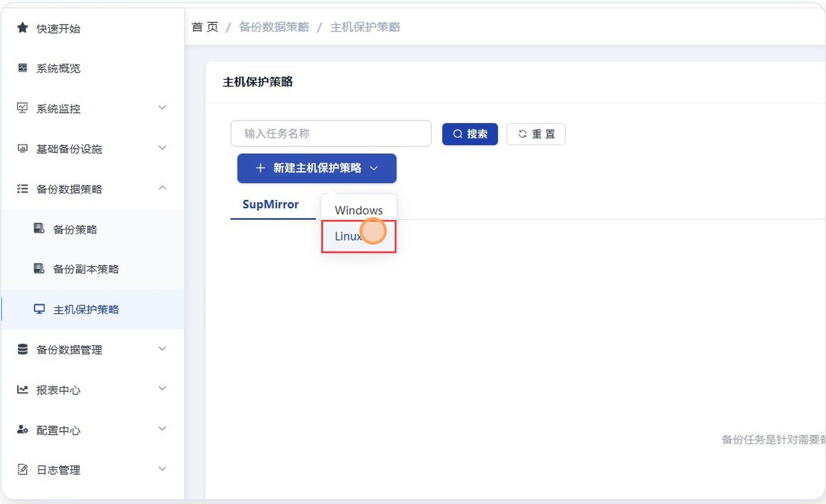
Task: Expand the 备份数据管理 menu chevron
Action: (x=162, y=349)
